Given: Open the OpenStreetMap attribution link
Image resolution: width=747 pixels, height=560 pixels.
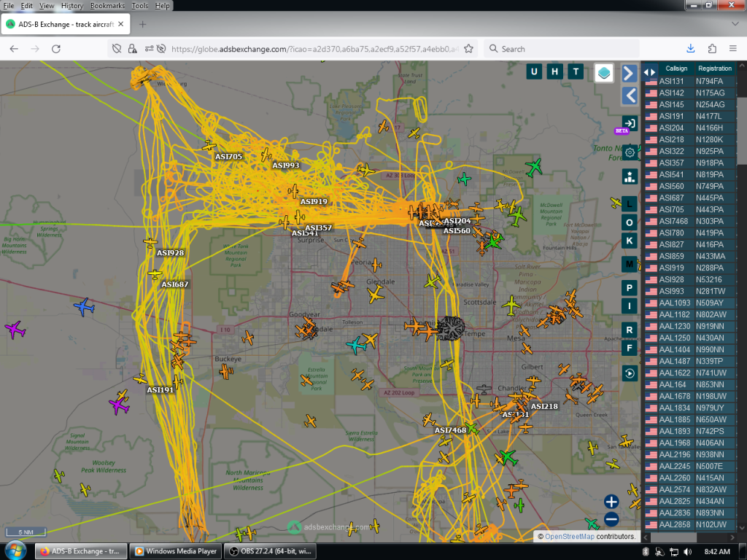Looking at the screenshot, I should [569, 536].
